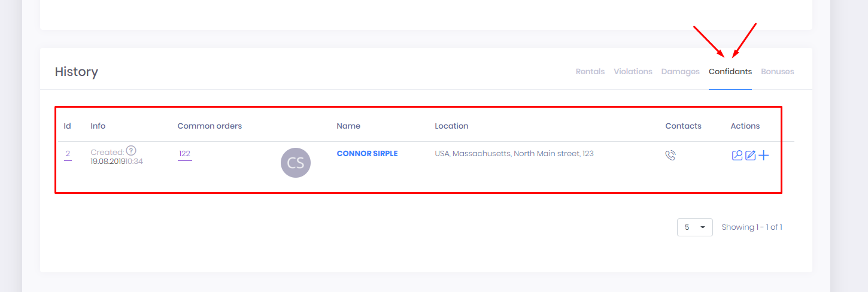Click the North Main street address text
The height and width of the screenshot is (292, 868).
514,154
